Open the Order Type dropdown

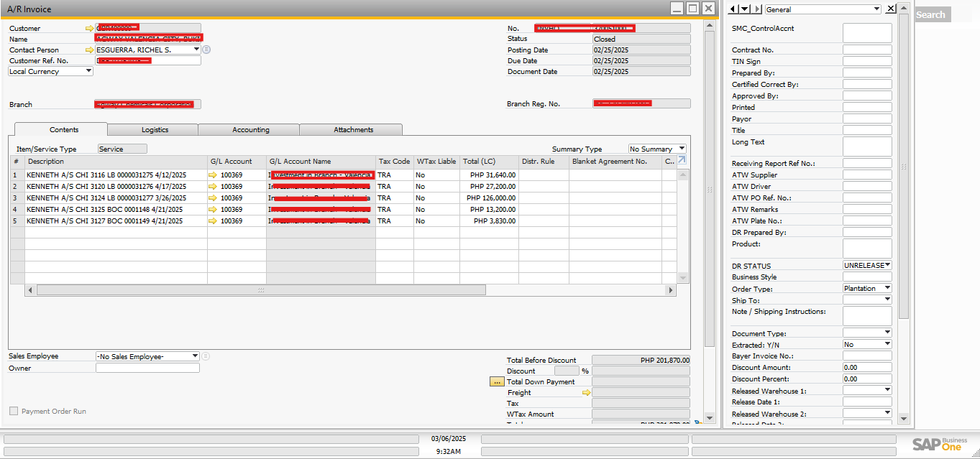pyautogui.click(x=888, y=289)
